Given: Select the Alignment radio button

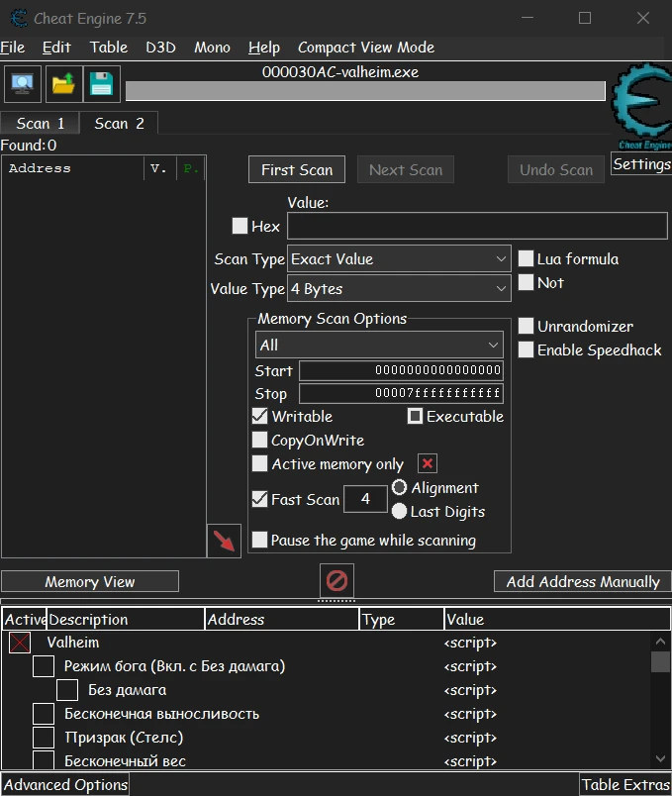Looking at the screenshot, I should [399, 487].
